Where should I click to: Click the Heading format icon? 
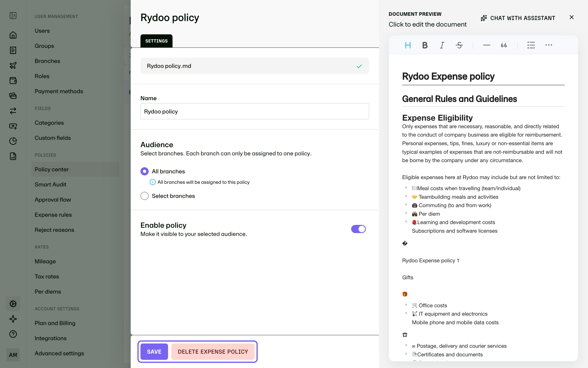tap(408, 45)
